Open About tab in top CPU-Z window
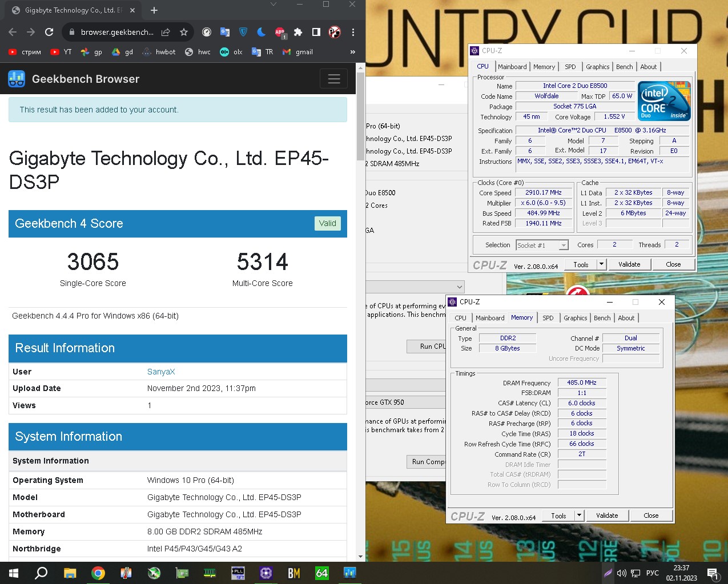The height and width of the screenshot is (584, 728). [649, 67]
